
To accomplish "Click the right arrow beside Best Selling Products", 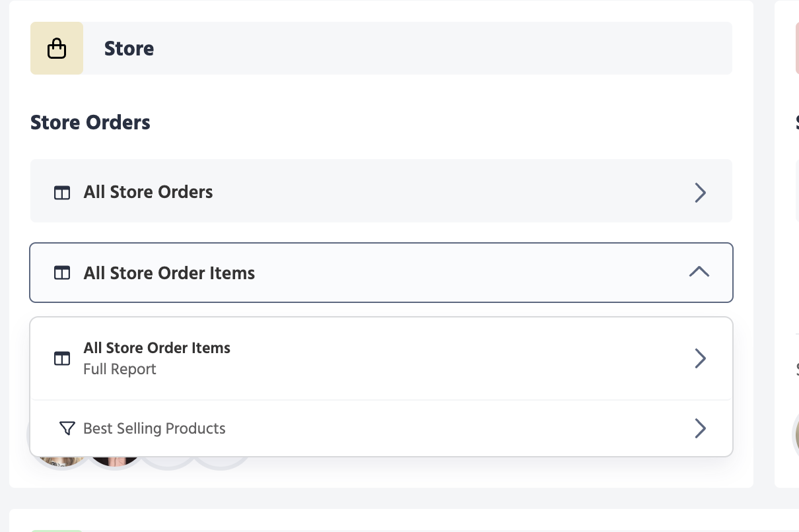I will click(x=700, y=428).
